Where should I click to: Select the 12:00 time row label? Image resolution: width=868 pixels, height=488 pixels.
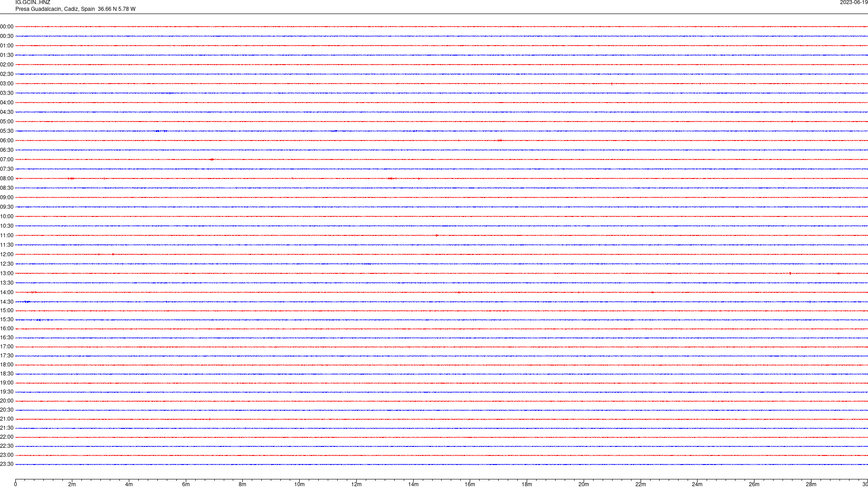(x=7, y=254)
